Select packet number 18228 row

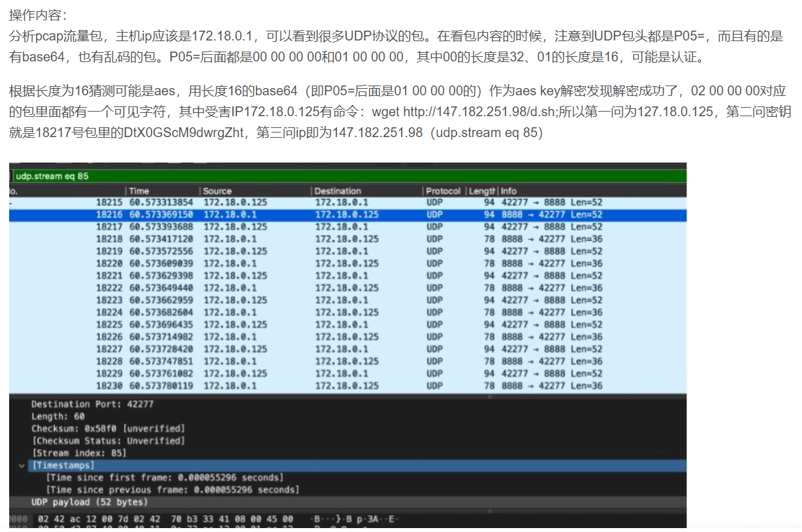point(347,362)
